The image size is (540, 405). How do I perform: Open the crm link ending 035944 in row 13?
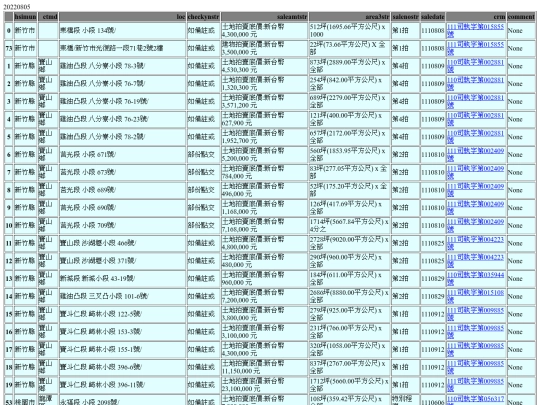point(475,279)
